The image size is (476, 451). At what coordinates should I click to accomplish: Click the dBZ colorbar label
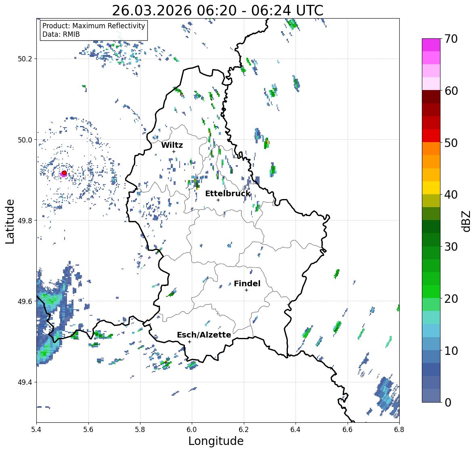(x=467, y=221)
